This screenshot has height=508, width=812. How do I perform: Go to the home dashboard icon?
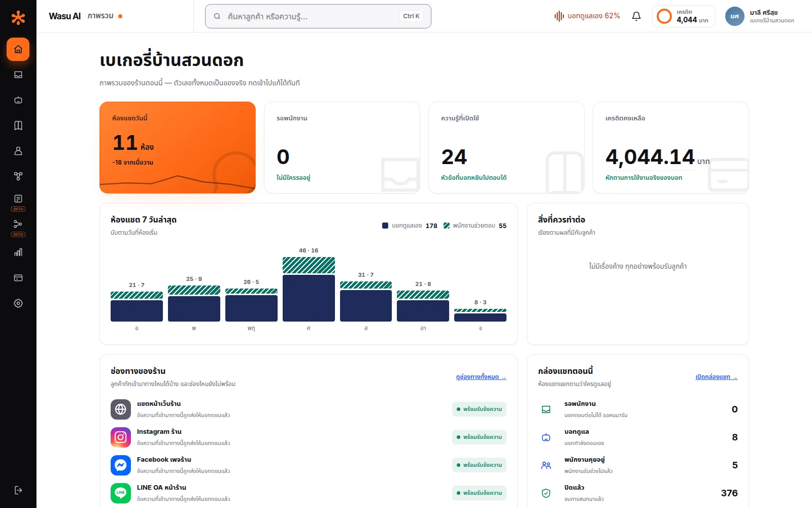(18, 49)
